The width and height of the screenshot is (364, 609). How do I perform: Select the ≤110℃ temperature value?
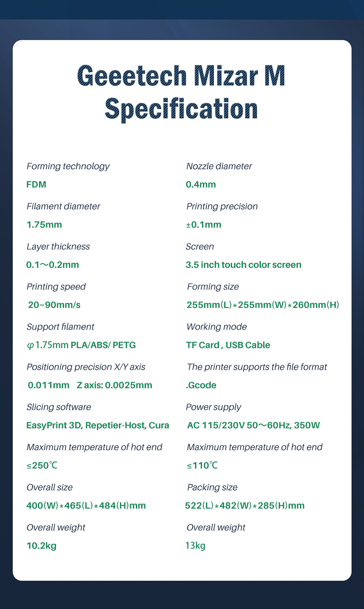point(202,466)
